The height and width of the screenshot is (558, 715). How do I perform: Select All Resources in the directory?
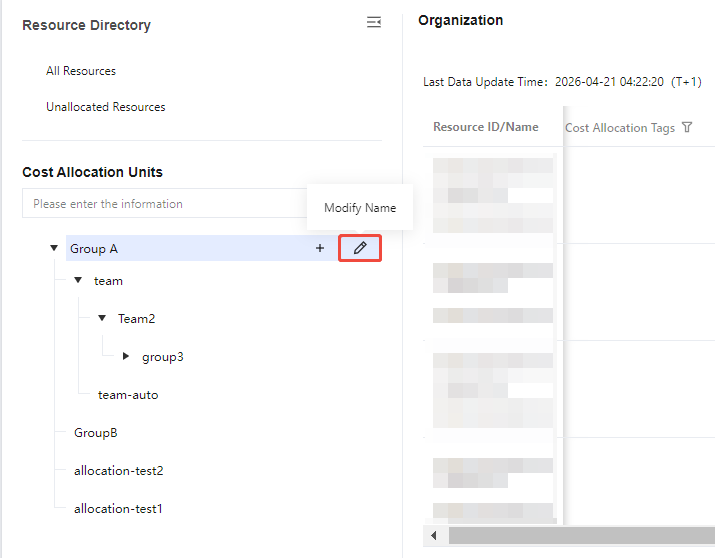point(81,71)
